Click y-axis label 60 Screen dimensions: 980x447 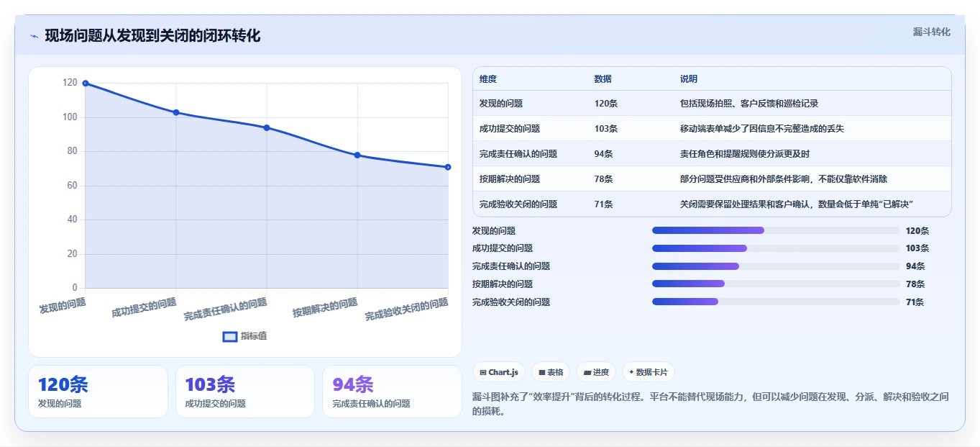click(72, 186)
